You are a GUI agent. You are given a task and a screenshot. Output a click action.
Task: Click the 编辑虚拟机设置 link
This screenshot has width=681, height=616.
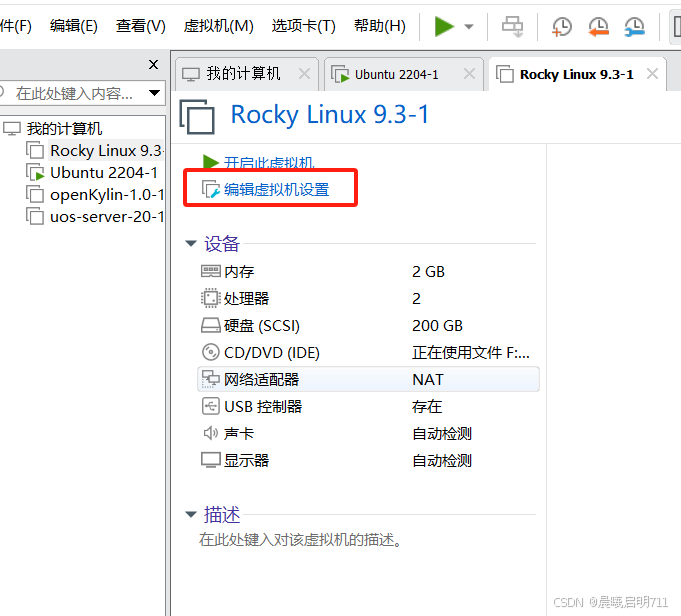click(x=277, y=190)
